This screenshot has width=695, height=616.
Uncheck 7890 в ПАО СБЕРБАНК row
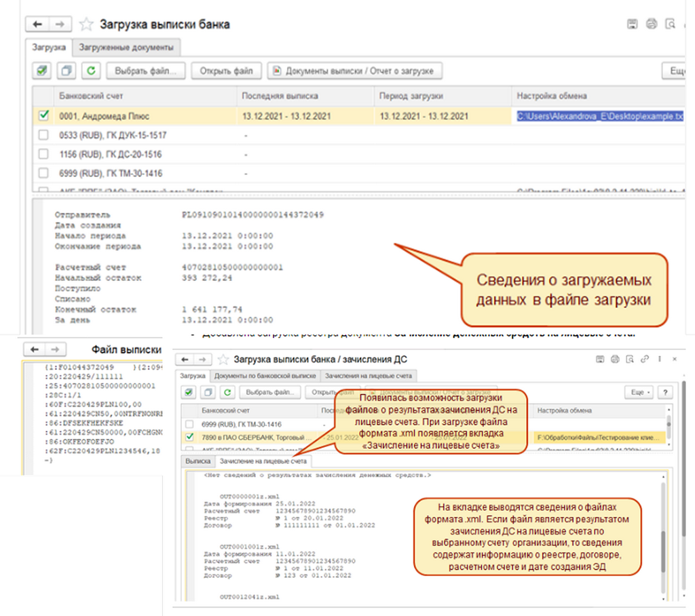click(x=189, y=437)
